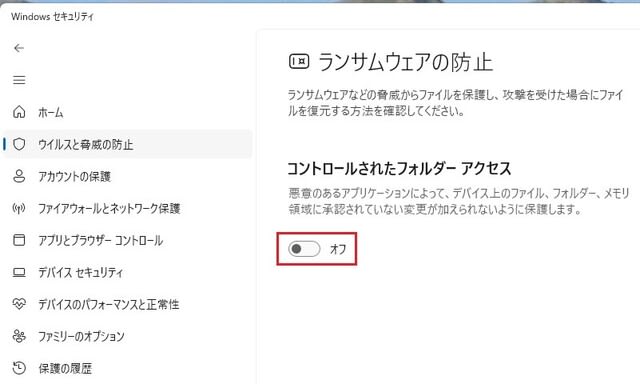
Task: Click the コントロールされたフォルダー アクセス heading
Action: (x=399, y=168)
